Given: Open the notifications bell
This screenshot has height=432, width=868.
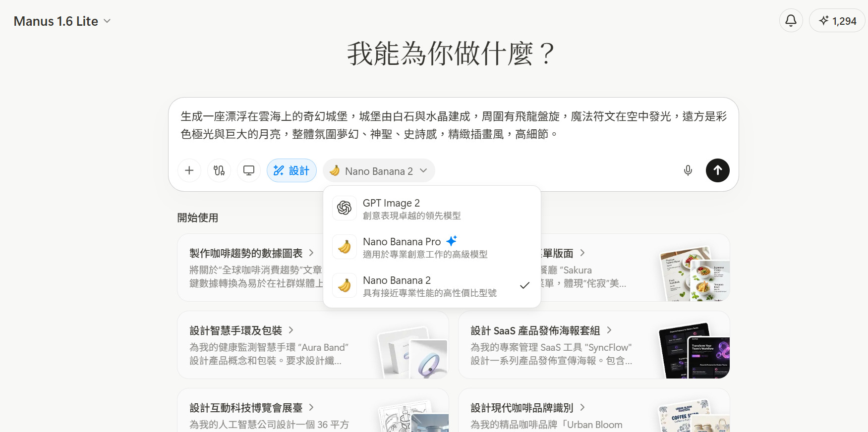Looking at the screenshot, I should click(791, 21).
